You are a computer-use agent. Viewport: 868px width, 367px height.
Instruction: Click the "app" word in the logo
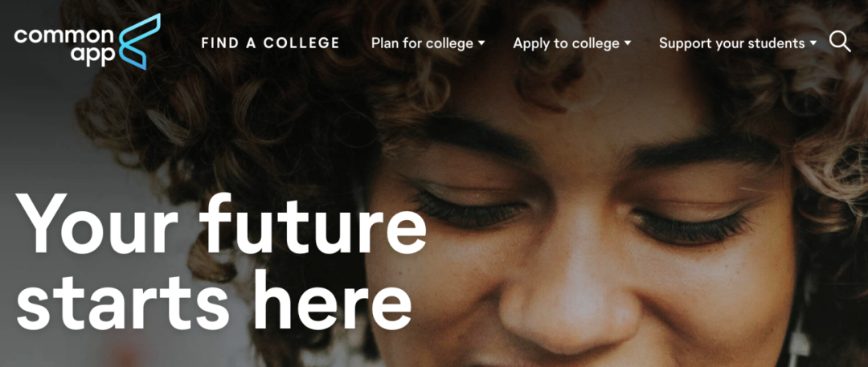92,56
